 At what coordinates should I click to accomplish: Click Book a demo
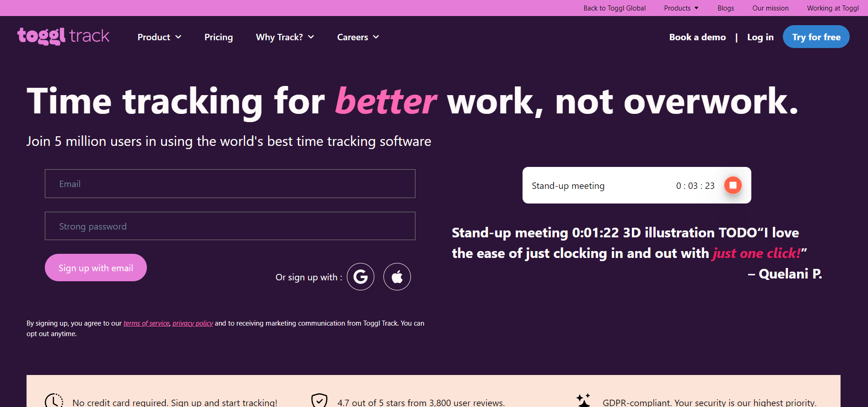point(697,37)
